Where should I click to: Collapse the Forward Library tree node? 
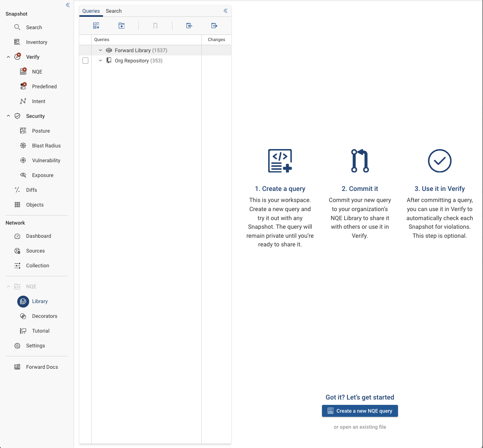[x=100, y=51]
